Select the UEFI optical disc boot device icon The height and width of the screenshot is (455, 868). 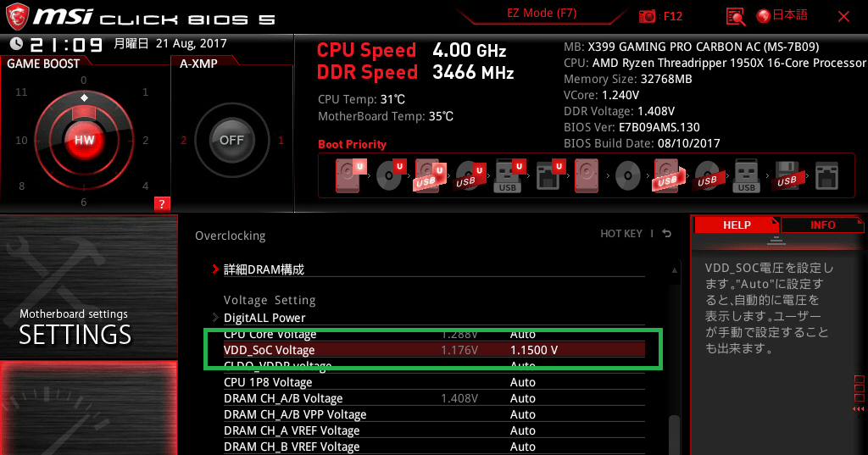(391, 175)
